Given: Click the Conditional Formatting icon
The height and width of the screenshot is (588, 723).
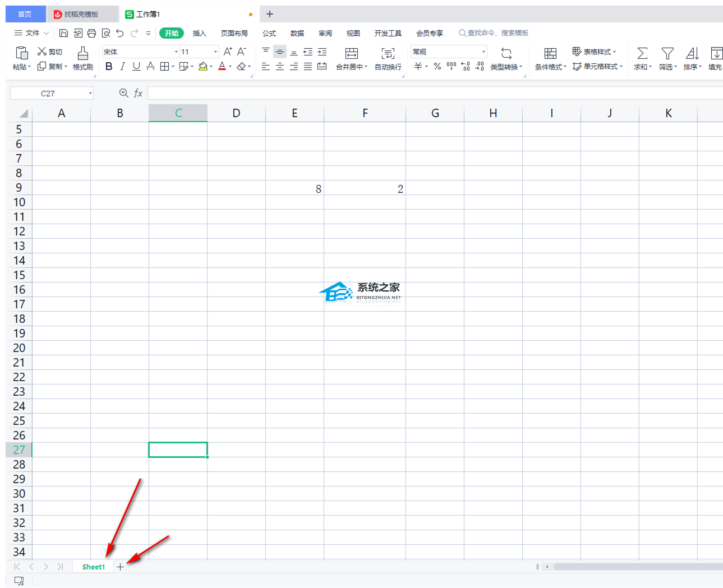Looking at the screenshot, I should tap(550, 54).
